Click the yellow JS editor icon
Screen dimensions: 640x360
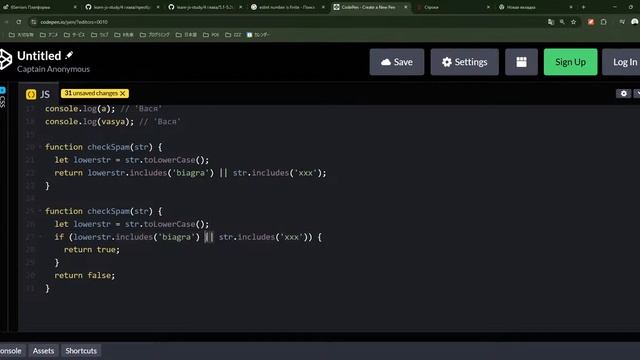click(31, 95)
